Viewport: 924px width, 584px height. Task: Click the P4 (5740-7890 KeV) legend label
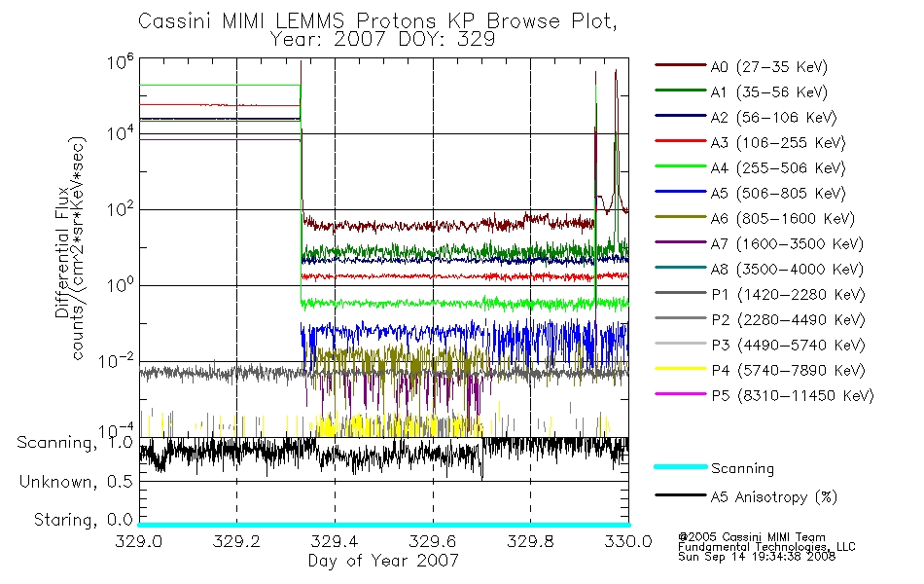pyautogui.click(x=788, y=371)
